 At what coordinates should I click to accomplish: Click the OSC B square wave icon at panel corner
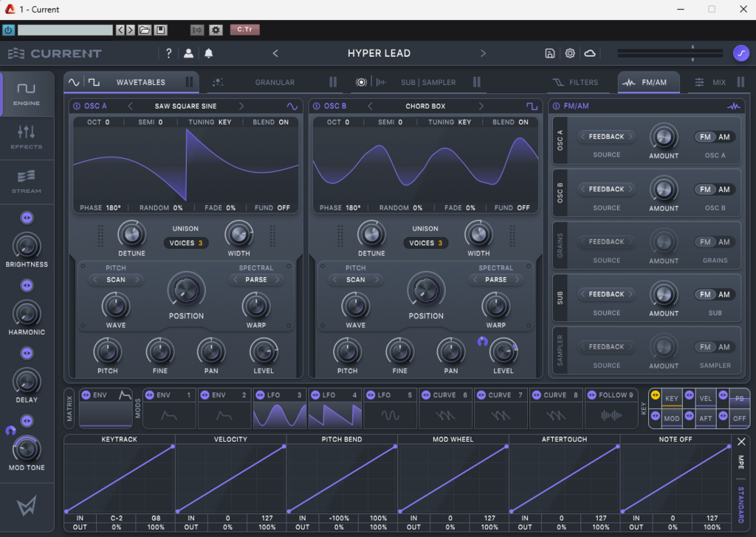[532, 106]
